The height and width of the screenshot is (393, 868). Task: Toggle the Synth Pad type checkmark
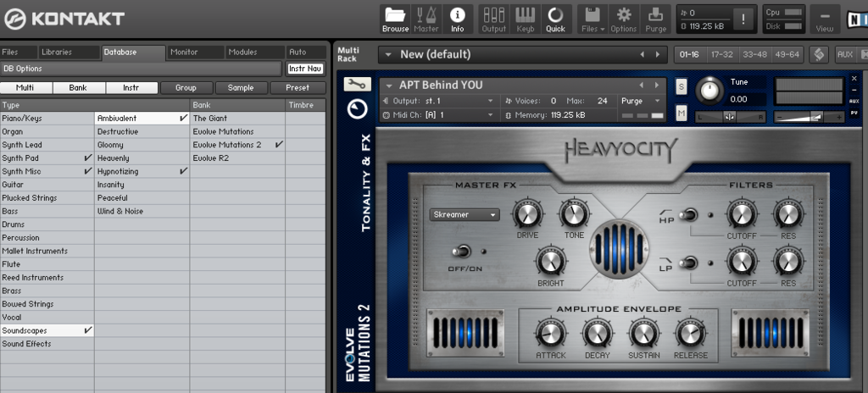(87, 158)
